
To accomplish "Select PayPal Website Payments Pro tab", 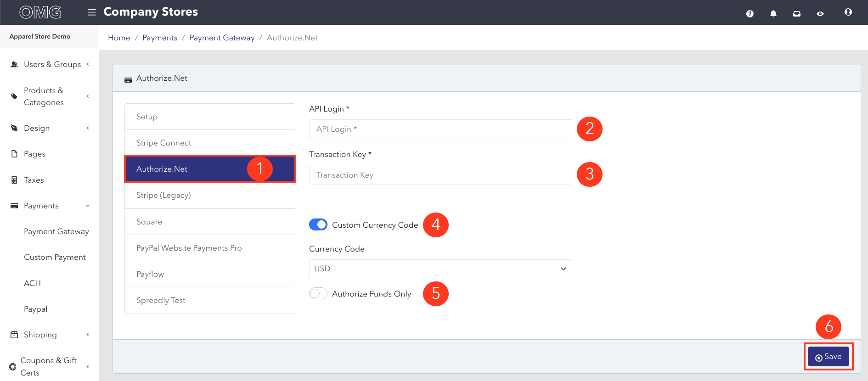I will 210,248.
